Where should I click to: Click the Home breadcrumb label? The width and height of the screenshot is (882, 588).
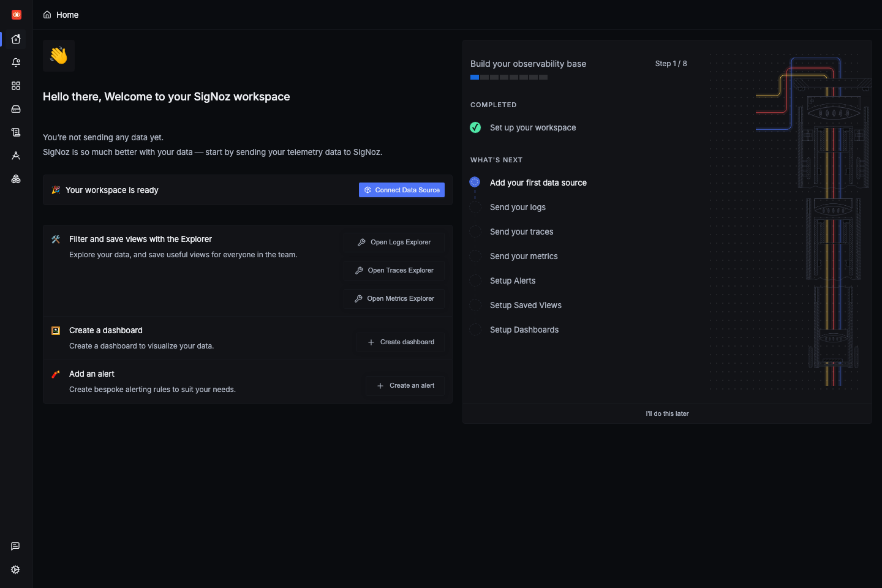coord(67,15)
